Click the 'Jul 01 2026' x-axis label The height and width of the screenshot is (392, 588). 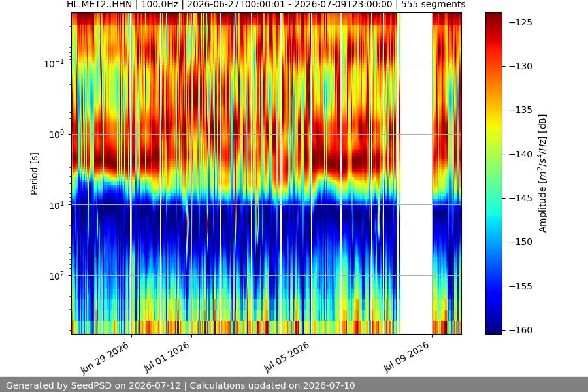click(167, 357)
